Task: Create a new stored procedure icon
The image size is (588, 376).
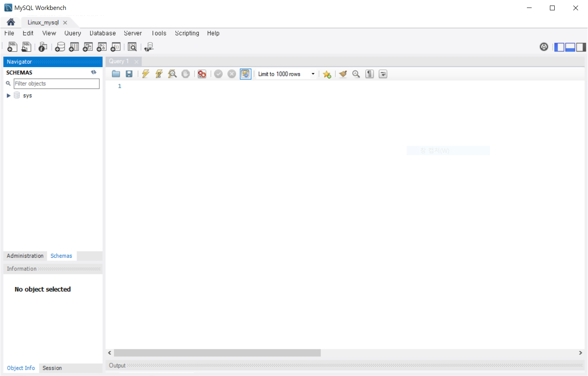Action: (102, 47)
